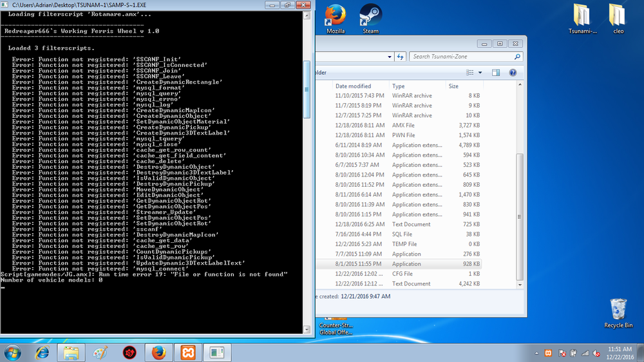Click the console scrollbar down arrow
The image size is (644, 362).
307,329
